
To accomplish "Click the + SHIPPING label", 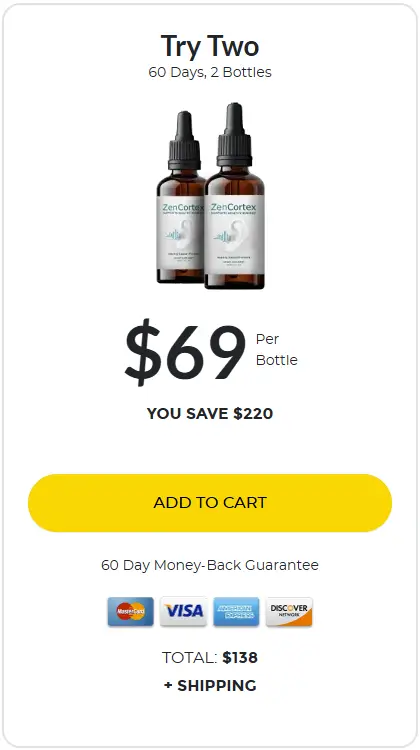I will point(210,685).
